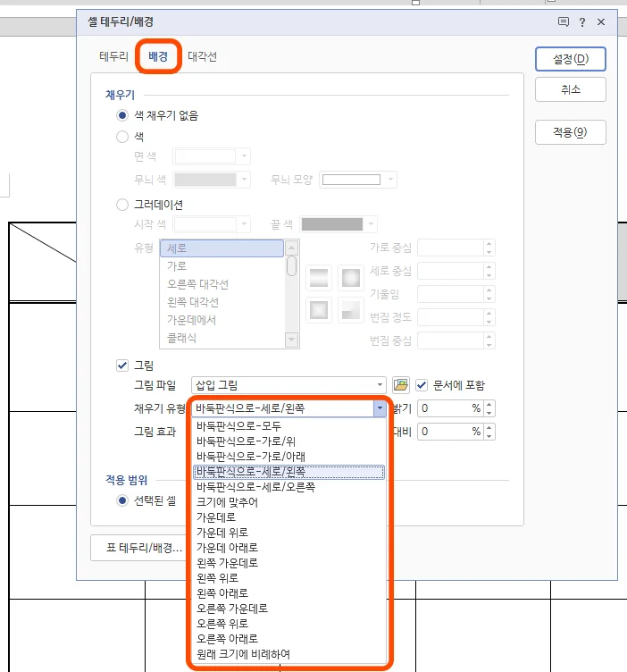Choose 바둑판식으로-가로/아래 fill type

coord(289,456)
